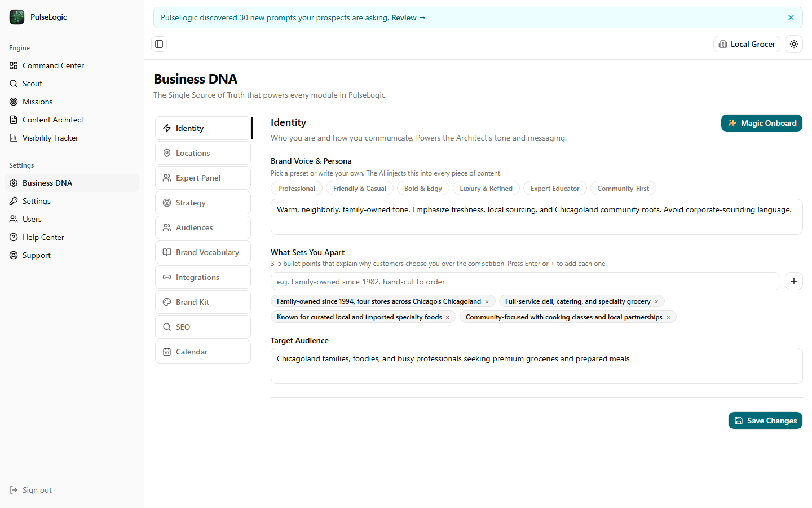Go to Missions
Screen dimensions: 812x508
[x=72, y=102]
